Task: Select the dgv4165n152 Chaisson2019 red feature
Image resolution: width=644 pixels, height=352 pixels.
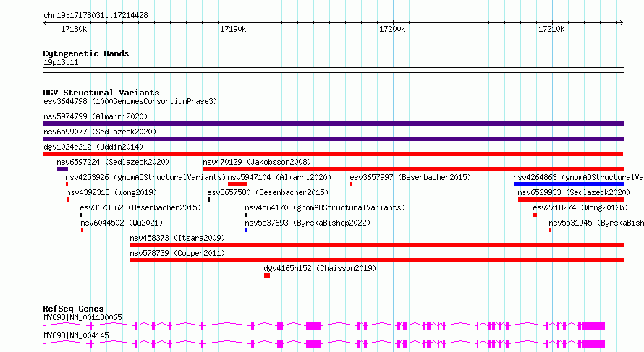Action: (x=267, y=275)
